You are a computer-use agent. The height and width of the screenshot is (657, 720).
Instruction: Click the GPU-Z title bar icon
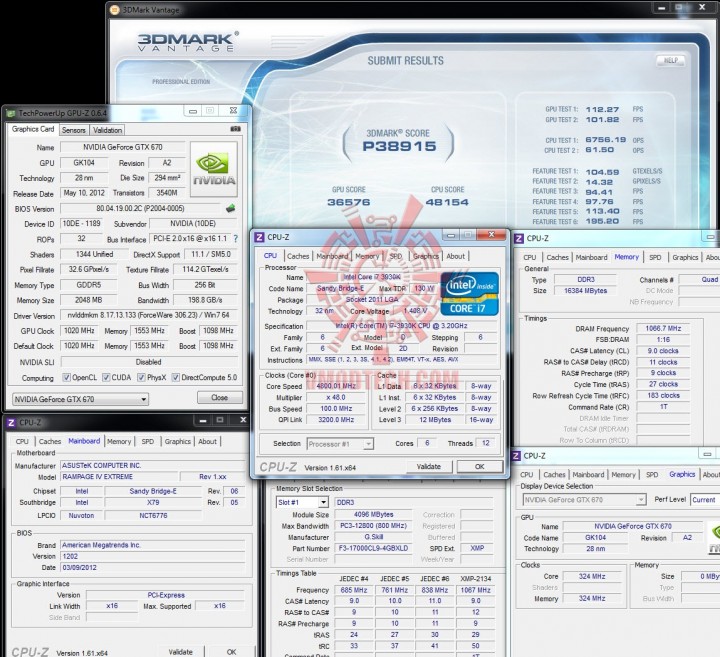click(11, 112)
